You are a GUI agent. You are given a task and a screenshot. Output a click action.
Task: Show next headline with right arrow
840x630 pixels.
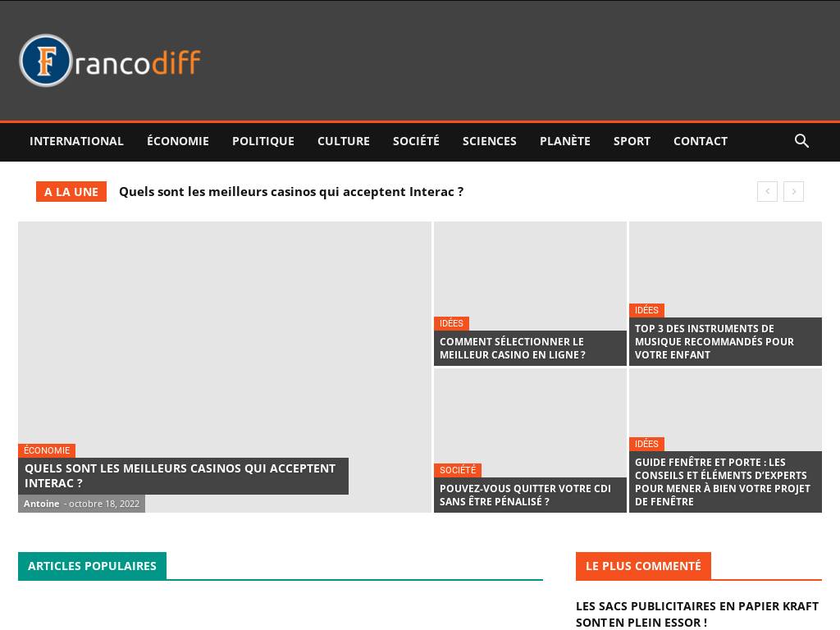793,192
